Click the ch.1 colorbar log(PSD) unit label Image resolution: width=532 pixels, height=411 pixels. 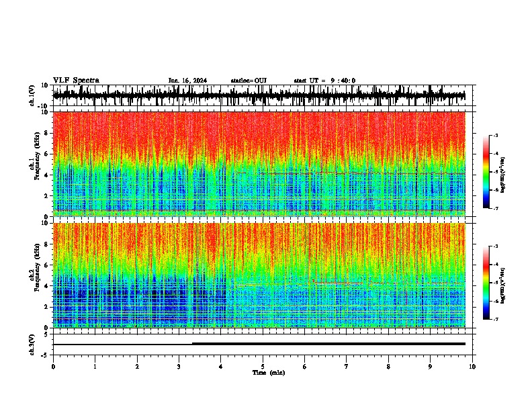pyautogui.click(x=503, y=175)
